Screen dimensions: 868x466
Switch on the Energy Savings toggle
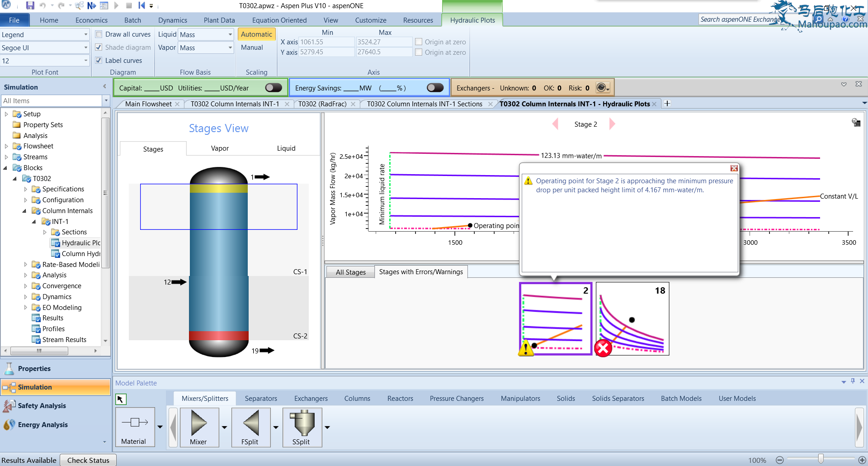(435, 88)
